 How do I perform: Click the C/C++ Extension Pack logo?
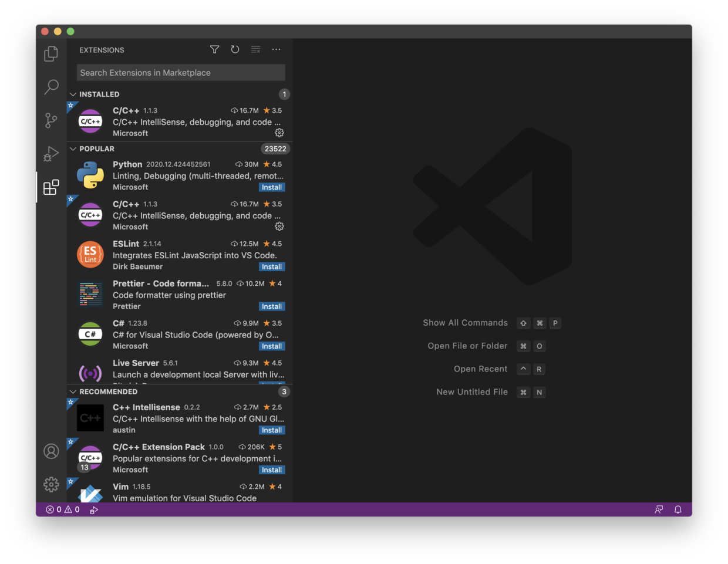(90, 458)
